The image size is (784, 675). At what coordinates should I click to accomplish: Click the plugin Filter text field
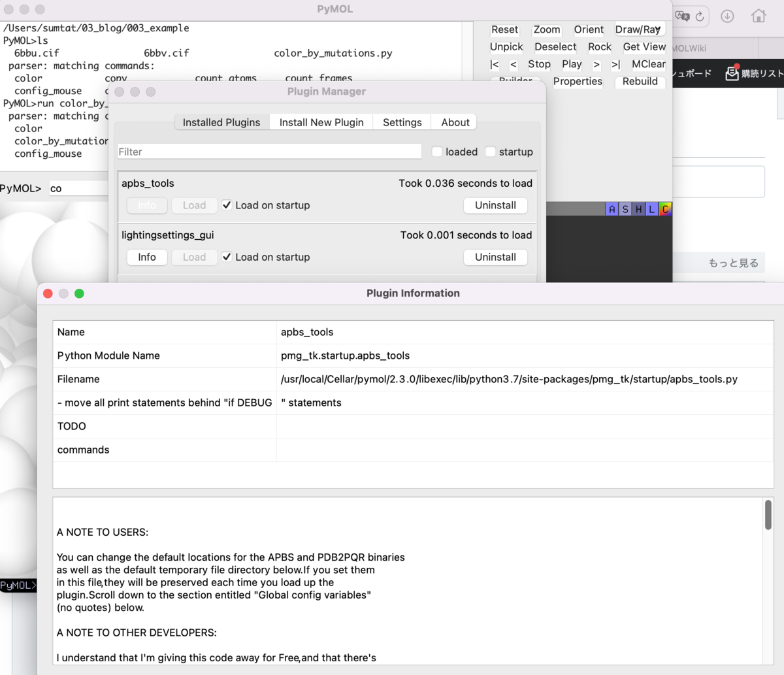point(269,152)
